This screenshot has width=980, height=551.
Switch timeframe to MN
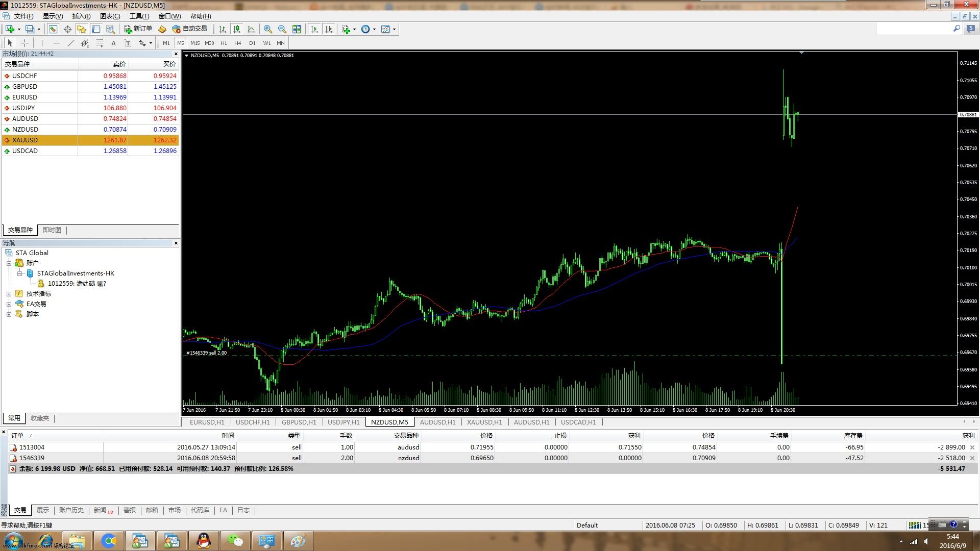coord(281,43)
